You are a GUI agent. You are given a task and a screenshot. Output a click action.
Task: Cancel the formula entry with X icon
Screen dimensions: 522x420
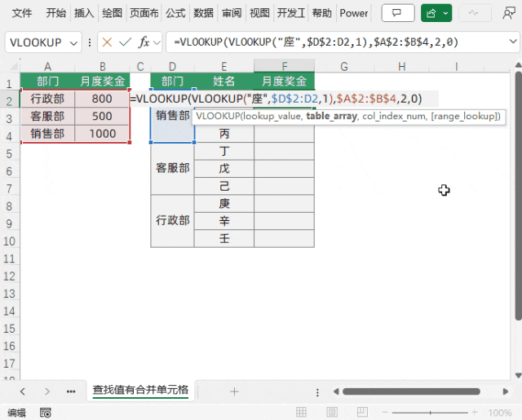(107, 42)
